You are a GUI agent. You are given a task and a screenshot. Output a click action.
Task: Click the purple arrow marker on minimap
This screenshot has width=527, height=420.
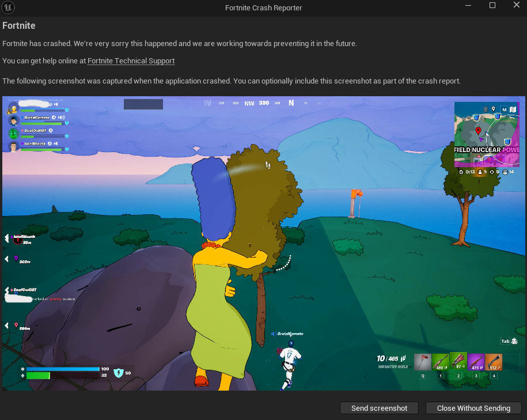(x=481, y=139)
